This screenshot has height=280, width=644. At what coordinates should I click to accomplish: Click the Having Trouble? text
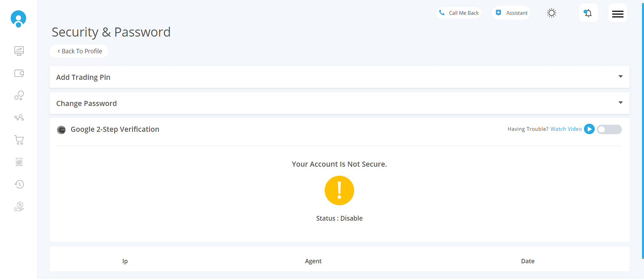[x=528, y=129]
